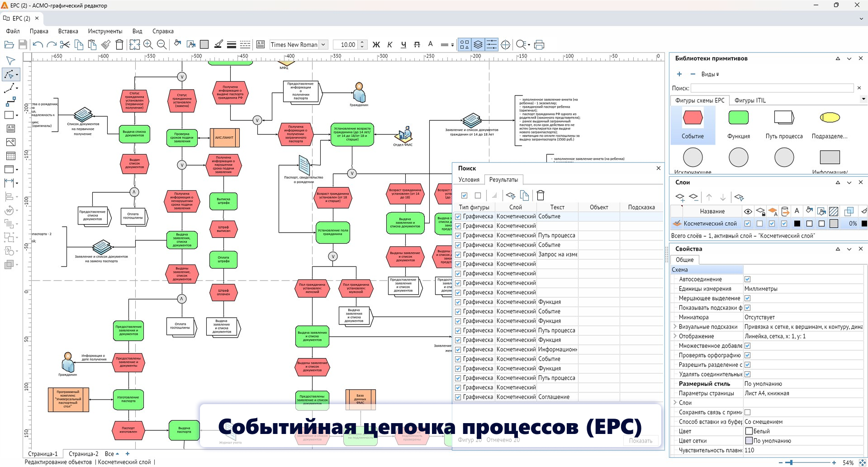The width and height of the screenshot is (868, 467).
Task: Select the Функция shape primitive
Action: (x=739, y=124)
